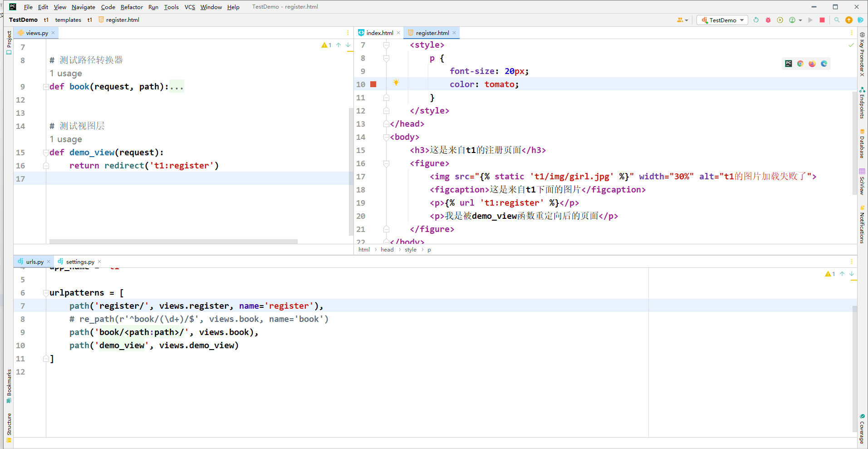The height and width of the screenshot is (449, 868).
Task: Select the urls.py tab
Action: click(34, 262)
